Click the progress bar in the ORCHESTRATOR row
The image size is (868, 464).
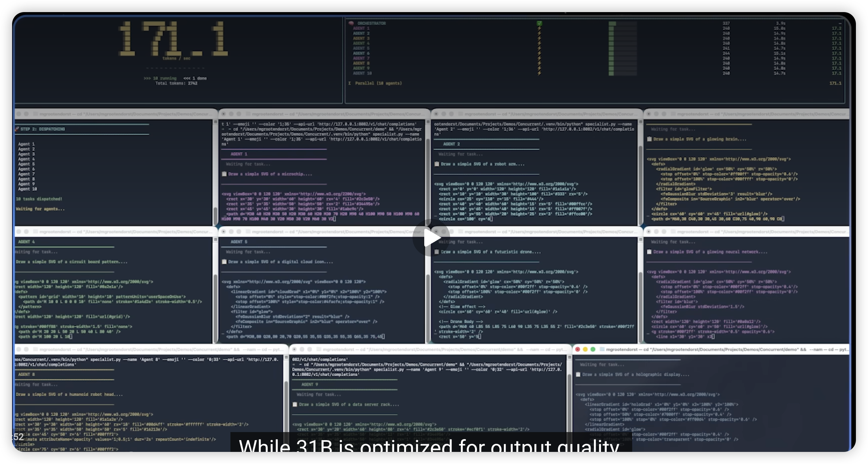622,23
